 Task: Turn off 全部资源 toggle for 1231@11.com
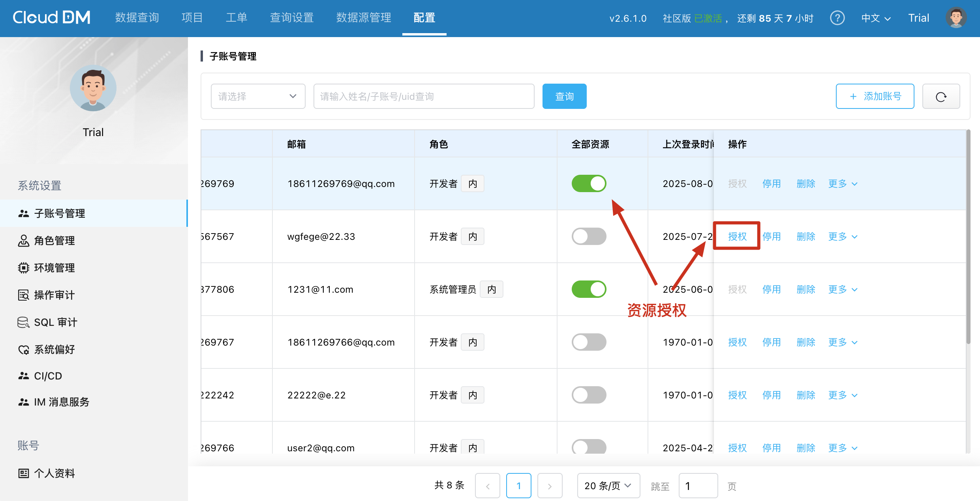[589, 290]
